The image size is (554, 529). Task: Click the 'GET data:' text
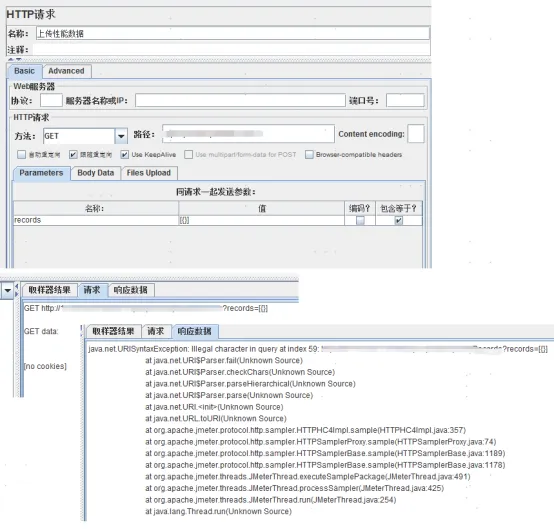click(41, 331)
